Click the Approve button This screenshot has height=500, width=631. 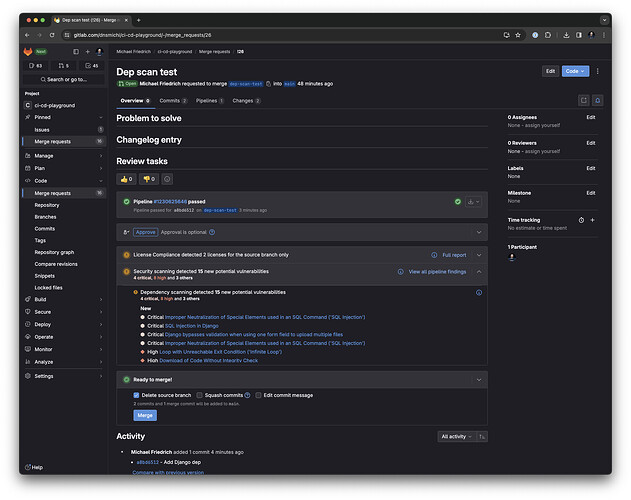(x=145, y=232)
